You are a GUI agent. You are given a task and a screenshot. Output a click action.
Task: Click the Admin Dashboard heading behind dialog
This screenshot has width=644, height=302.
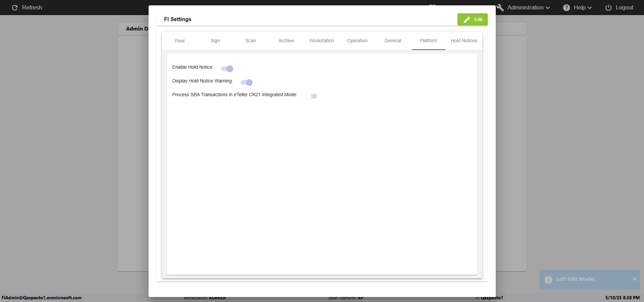pos(137,28)
